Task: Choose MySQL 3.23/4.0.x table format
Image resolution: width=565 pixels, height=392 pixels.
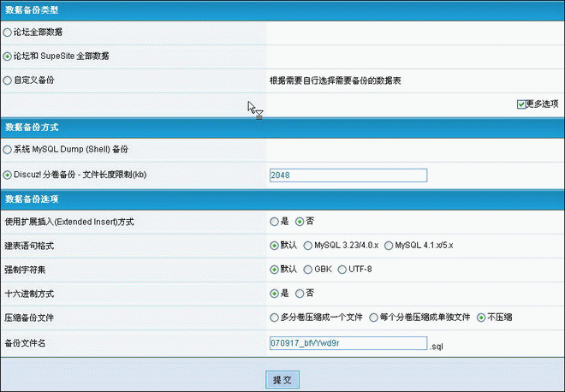Action: [307, 246]
